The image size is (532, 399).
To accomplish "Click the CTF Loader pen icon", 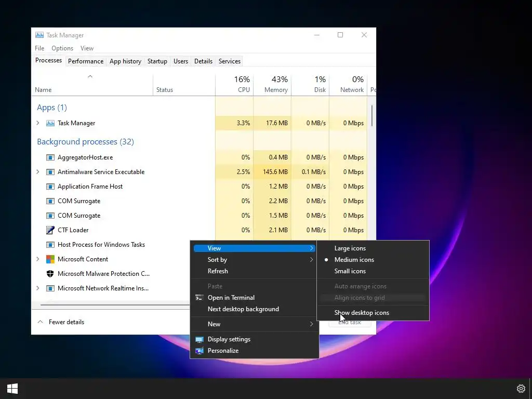I will tap(50, 230).
